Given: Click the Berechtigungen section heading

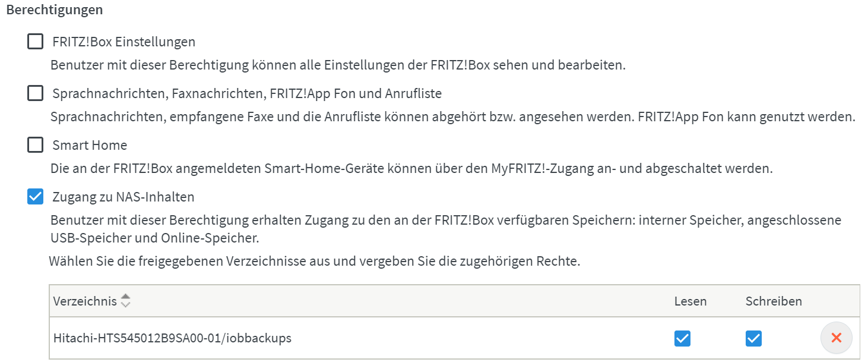Looking at the screenshot, I should tap(54, 10).
